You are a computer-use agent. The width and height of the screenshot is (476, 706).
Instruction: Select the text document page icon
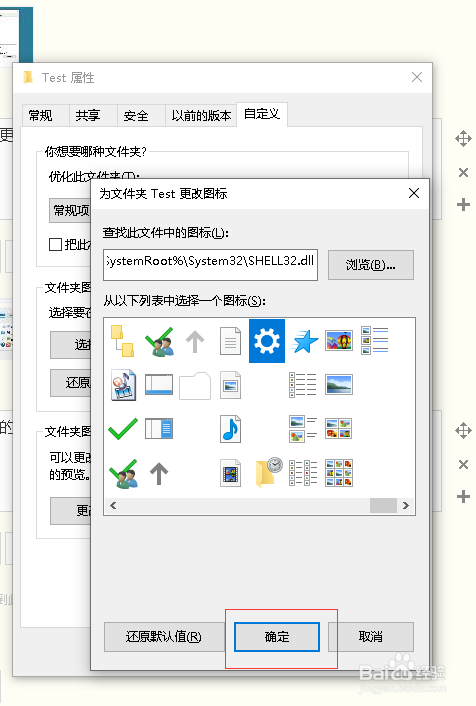coord(230,341)
